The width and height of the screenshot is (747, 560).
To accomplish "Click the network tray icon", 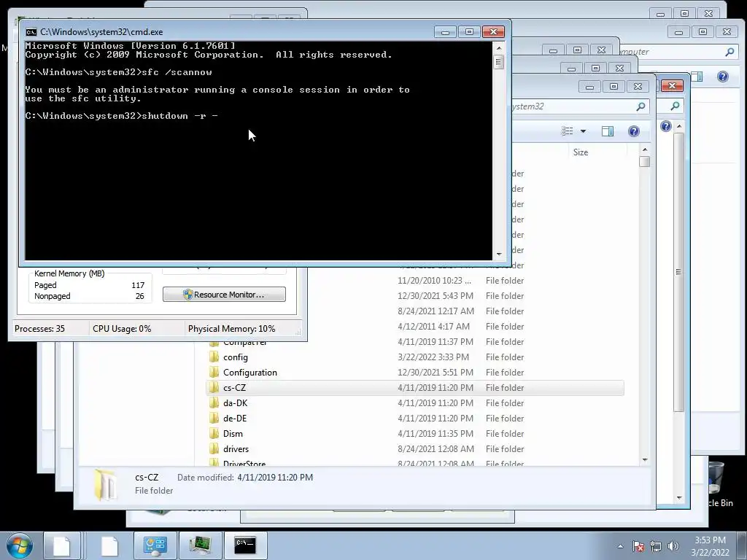I will (x=656, y=546).
